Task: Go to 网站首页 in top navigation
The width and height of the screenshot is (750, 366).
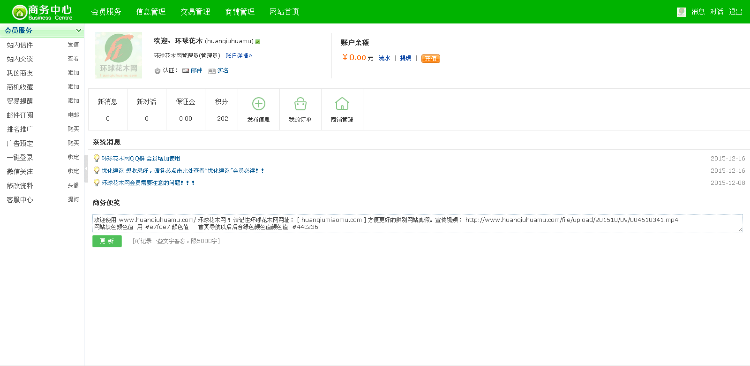Action: [x=285, y=12]
